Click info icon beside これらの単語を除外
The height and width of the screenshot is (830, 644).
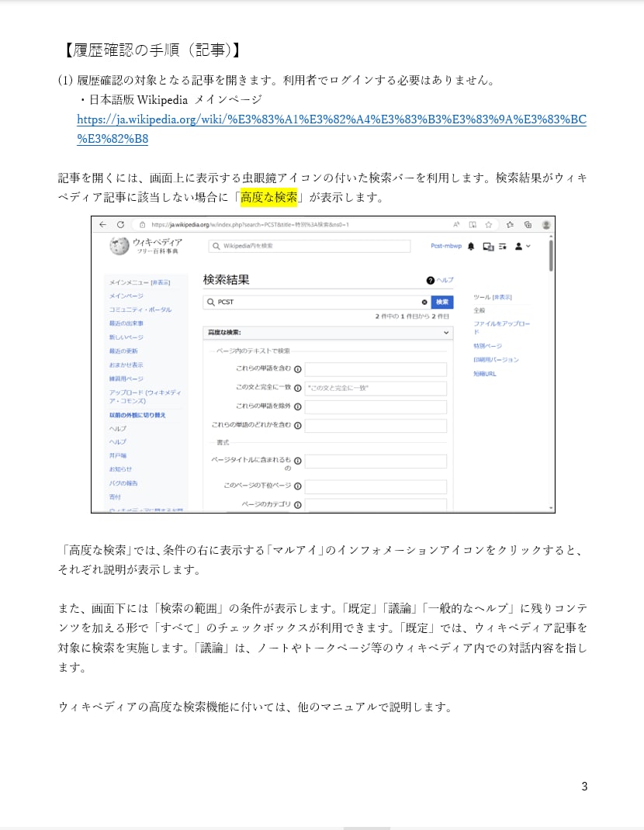tap(298, 406)
